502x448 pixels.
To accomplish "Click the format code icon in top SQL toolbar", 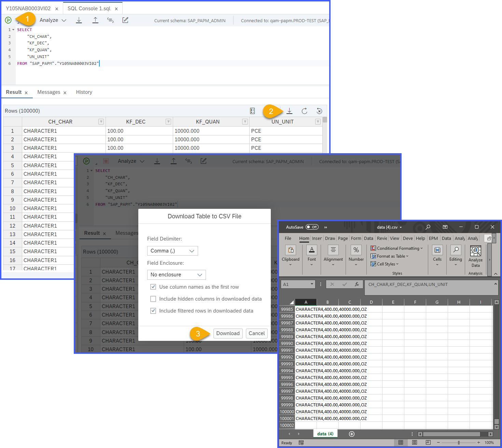I will click(110, 20).
